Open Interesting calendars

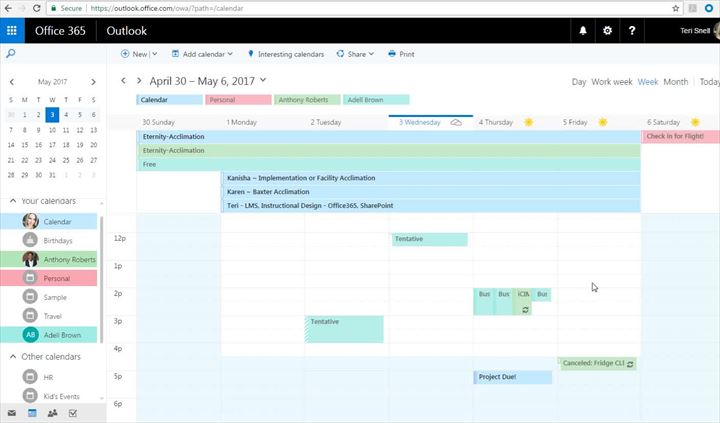(x=285, y=54)
